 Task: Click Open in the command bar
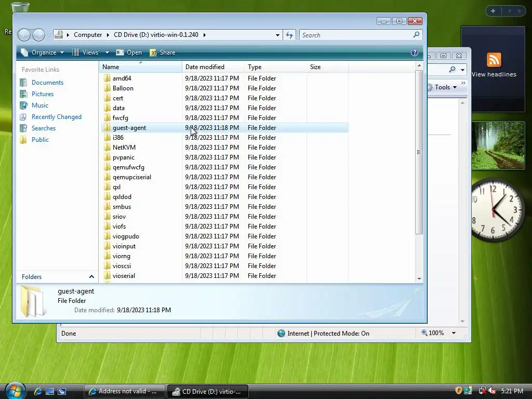pos(129,52)
